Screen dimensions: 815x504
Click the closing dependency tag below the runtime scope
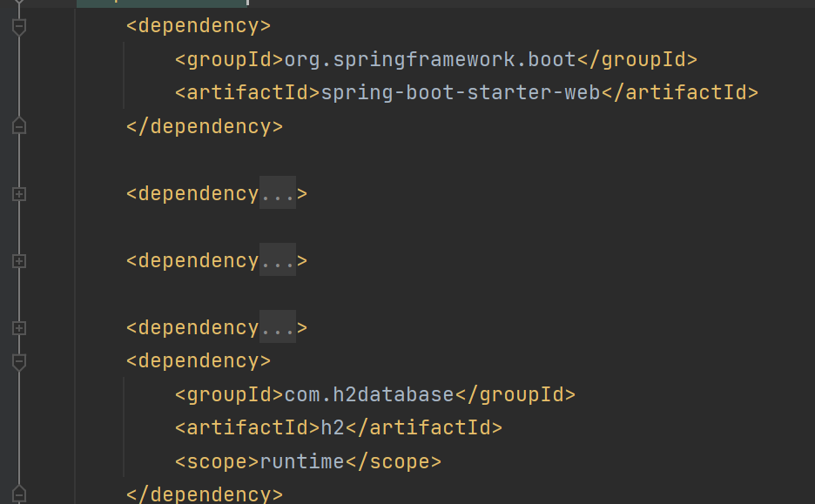coord(205,494)
